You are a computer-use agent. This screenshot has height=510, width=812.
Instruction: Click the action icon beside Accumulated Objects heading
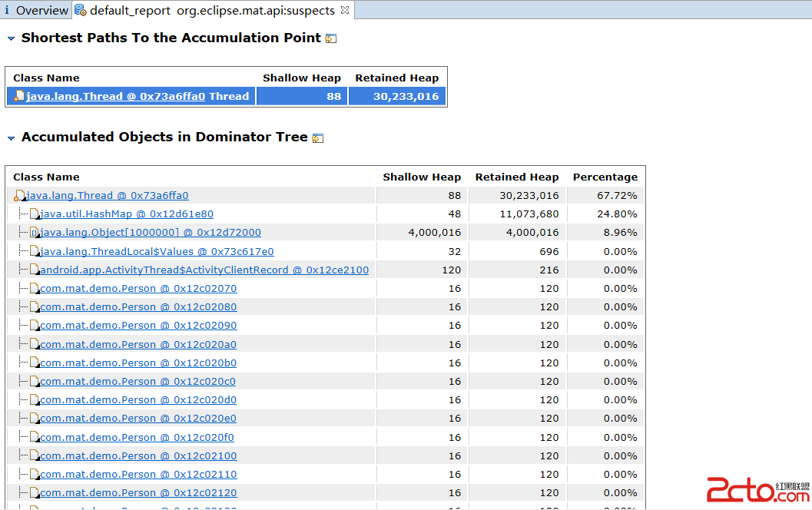click(317, 138)
